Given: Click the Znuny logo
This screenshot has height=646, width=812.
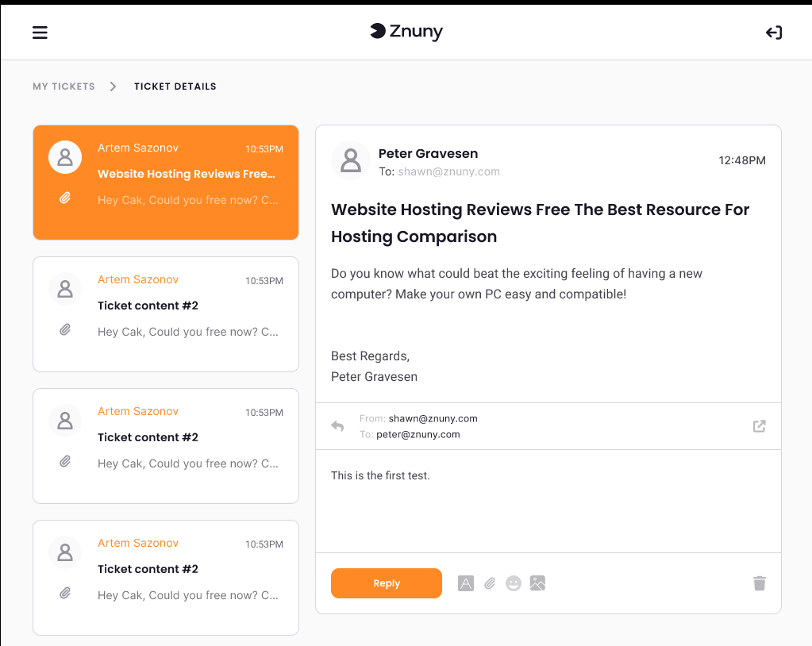Looking at the screenshot, I should coord(406,32).
